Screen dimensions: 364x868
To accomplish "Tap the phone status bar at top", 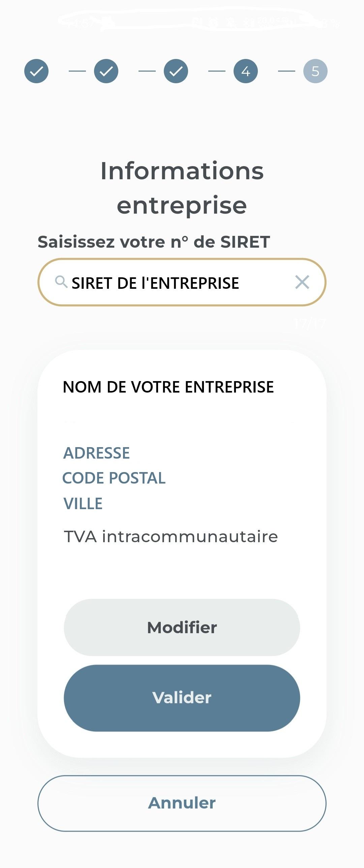I will [x=182, y=22].
